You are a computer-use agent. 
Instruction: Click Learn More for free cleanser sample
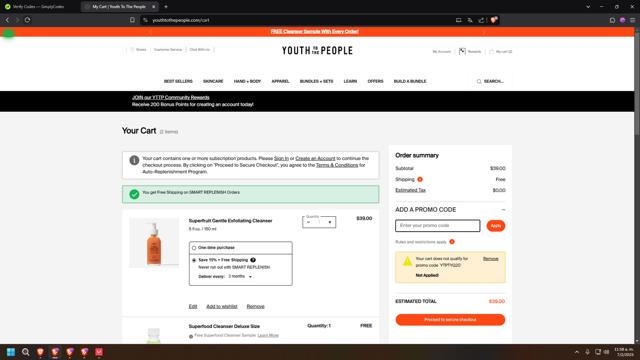(268, 335)
